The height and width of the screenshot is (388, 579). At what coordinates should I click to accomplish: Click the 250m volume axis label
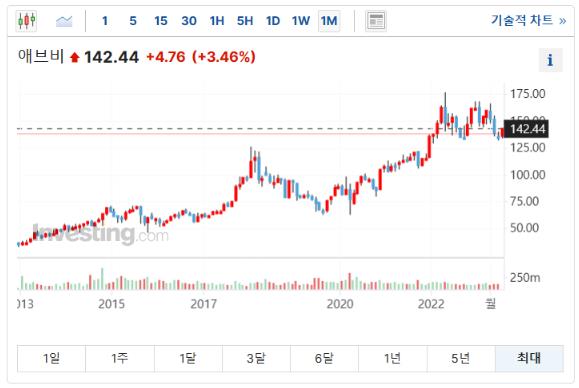[x=525, y=278]
